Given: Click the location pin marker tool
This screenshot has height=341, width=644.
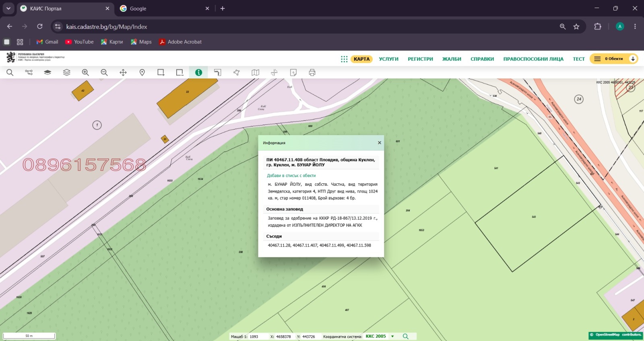Looking at the screenshot, I should (142, 72).
